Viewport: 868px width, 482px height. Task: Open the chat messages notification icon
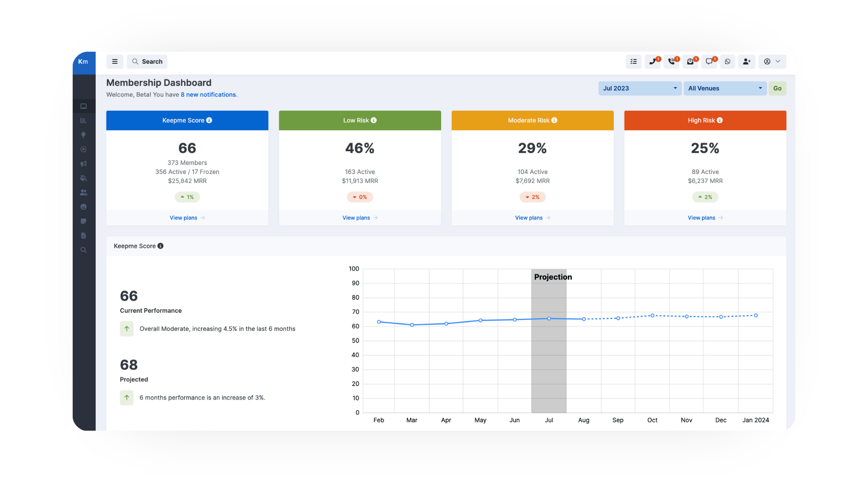tap(709, 62)
